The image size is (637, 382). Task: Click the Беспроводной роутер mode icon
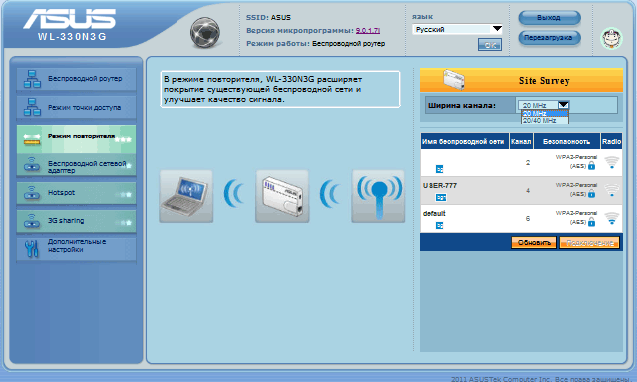32,79
